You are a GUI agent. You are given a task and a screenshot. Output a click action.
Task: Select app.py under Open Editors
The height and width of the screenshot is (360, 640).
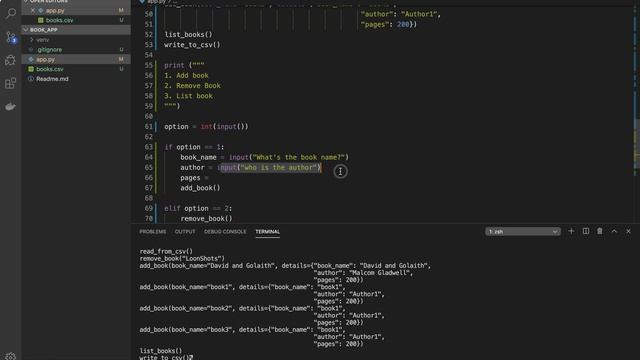55,10
